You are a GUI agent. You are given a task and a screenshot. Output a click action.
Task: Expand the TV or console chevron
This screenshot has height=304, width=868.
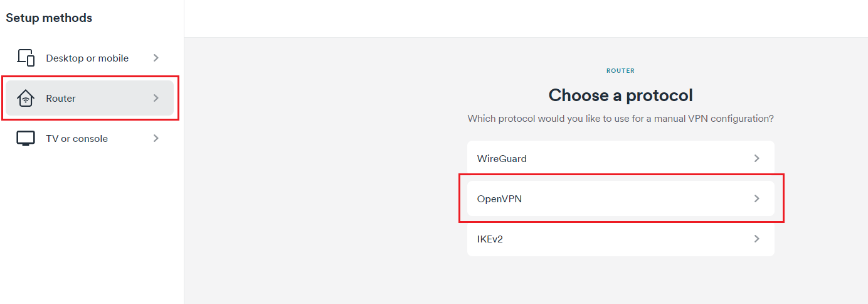pos(156,138)
